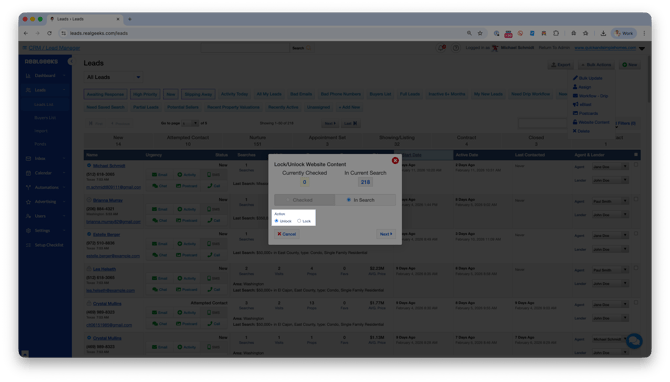Choose Postcards from Bulk Actions

[585, 113]
